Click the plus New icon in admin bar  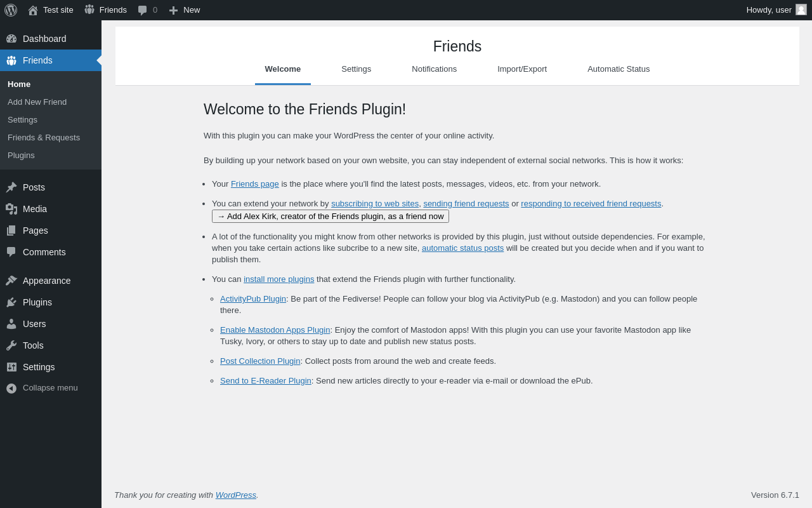click(173, 10)
